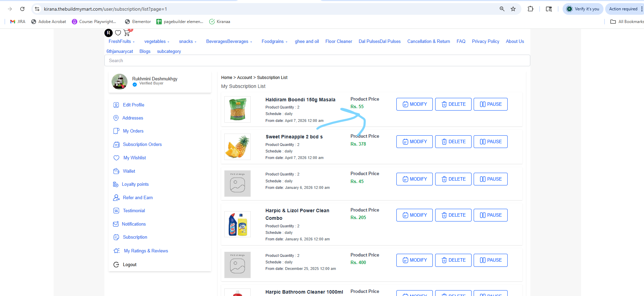Click the browser address bar URL

point(105,9)
